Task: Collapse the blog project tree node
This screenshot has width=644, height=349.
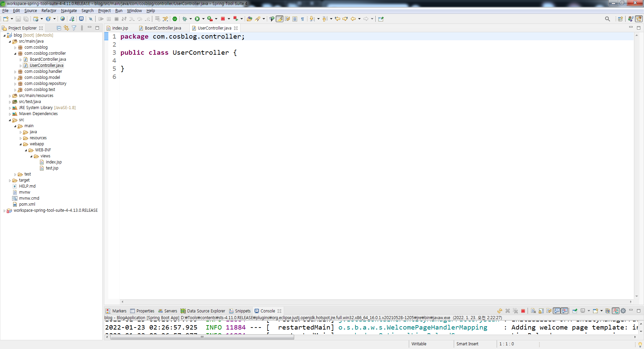Action: click(4, 35)
